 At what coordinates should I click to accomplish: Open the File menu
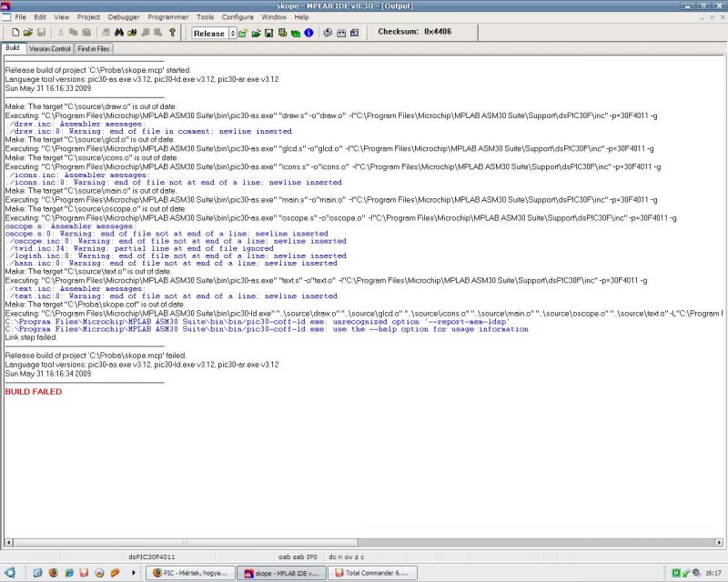20,17
